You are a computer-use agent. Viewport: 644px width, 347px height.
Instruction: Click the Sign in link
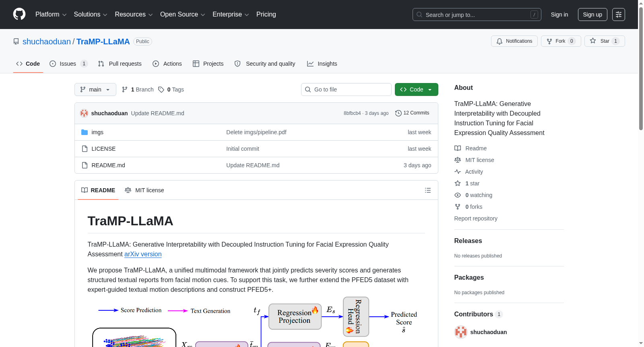coord(559,15)
